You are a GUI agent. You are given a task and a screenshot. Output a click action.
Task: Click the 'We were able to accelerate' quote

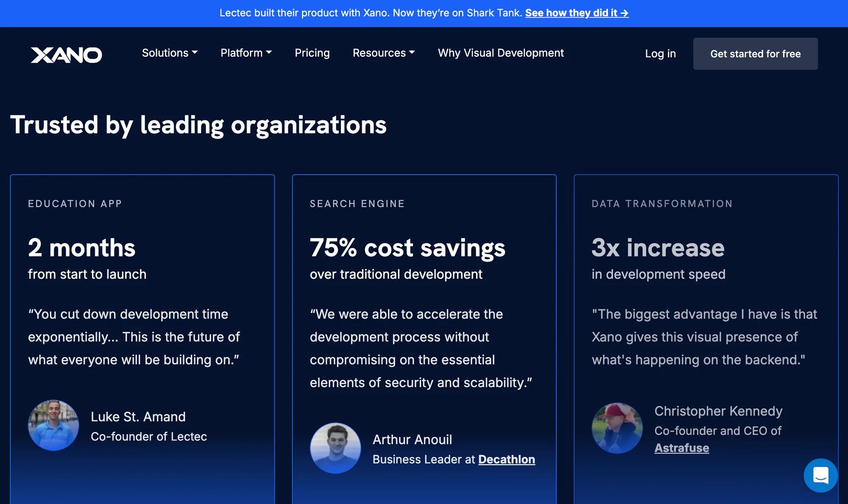click(x=421, y=348)
